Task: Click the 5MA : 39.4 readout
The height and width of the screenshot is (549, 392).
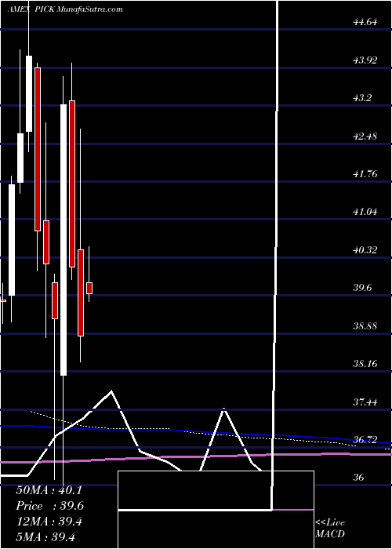Action: pyautogui.click(x=46, y=537)
